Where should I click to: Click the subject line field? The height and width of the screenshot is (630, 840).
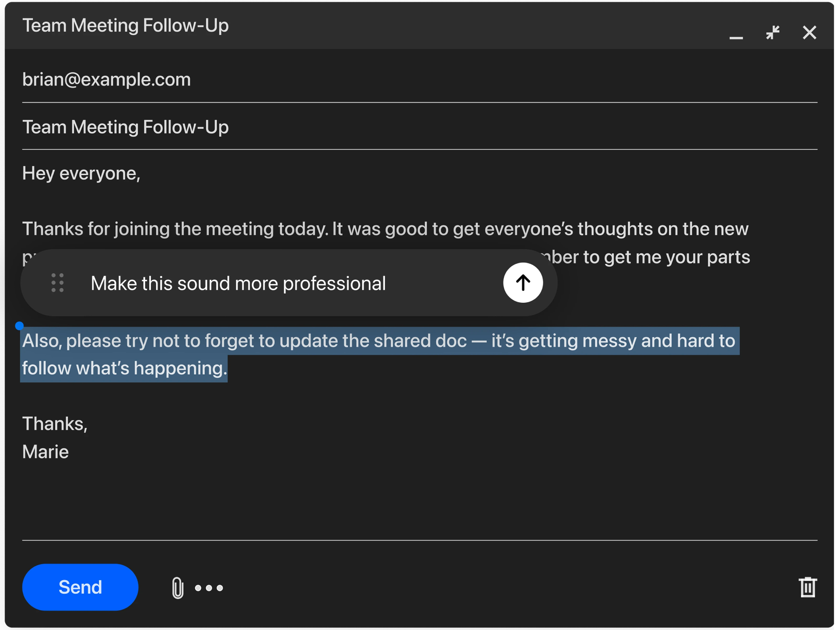[126, 127]
